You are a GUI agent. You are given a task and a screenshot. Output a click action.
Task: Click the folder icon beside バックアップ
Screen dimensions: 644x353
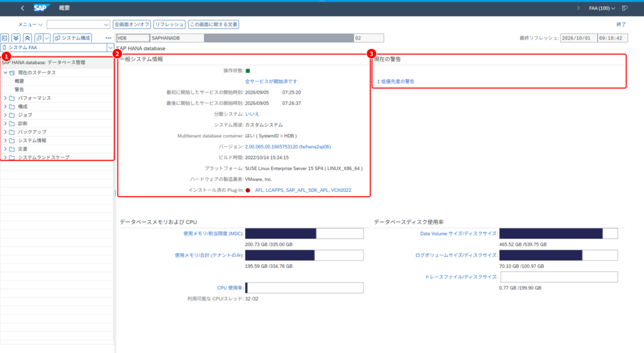coord(13,132)
